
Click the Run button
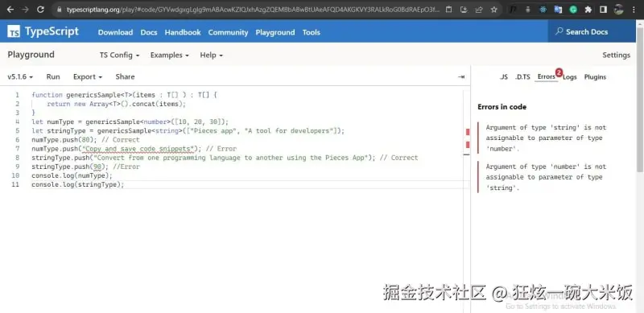pyautogui.click(x=53, y=76)
